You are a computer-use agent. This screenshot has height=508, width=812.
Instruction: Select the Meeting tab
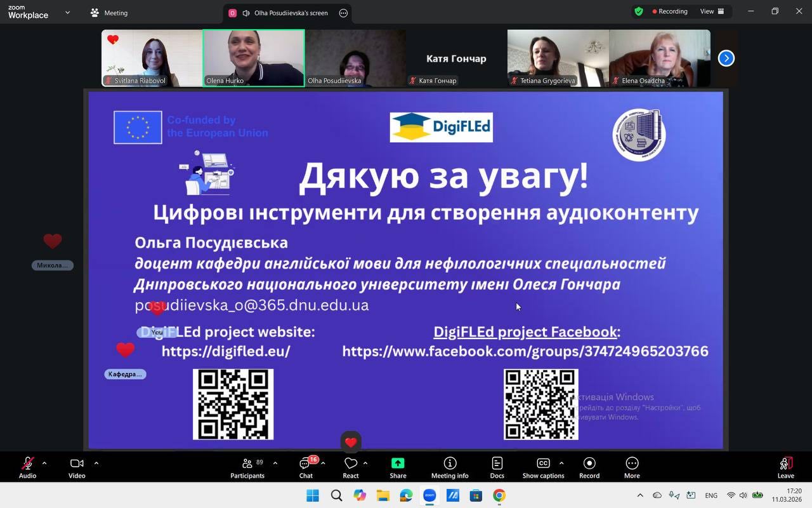[x=109, y=13]
